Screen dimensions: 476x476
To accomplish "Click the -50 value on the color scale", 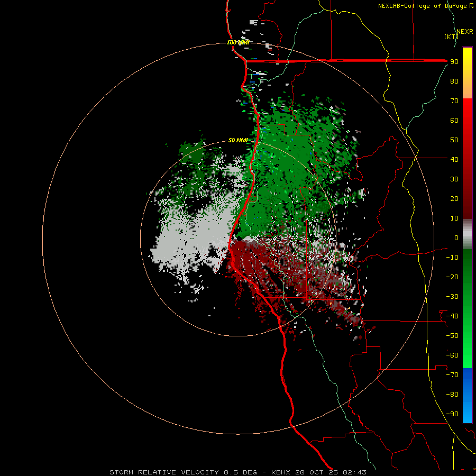I will [452, 336].
